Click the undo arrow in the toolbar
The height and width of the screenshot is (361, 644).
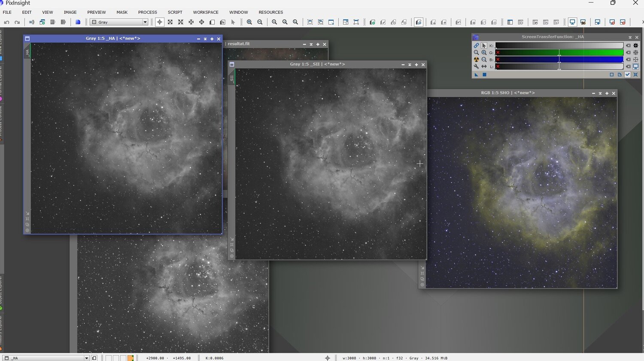(x=6, y=22)
